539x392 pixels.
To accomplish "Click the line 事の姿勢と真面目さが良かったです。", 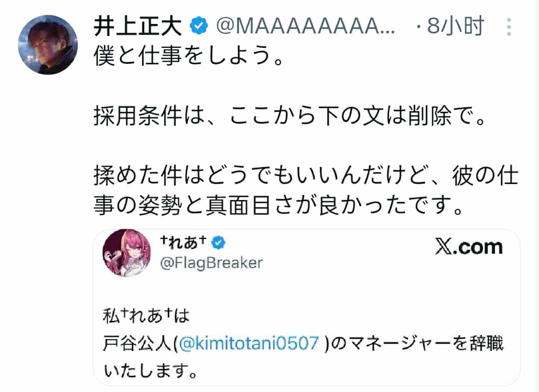I will click(x=278, y=203).
